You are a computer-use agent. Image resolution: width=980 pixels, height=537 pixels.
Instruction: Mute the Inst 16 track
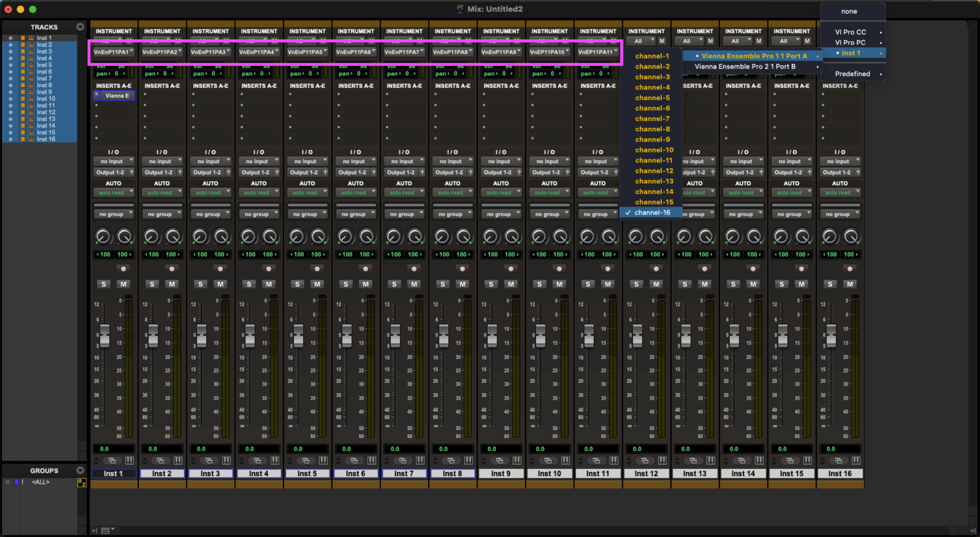(850, 284)
